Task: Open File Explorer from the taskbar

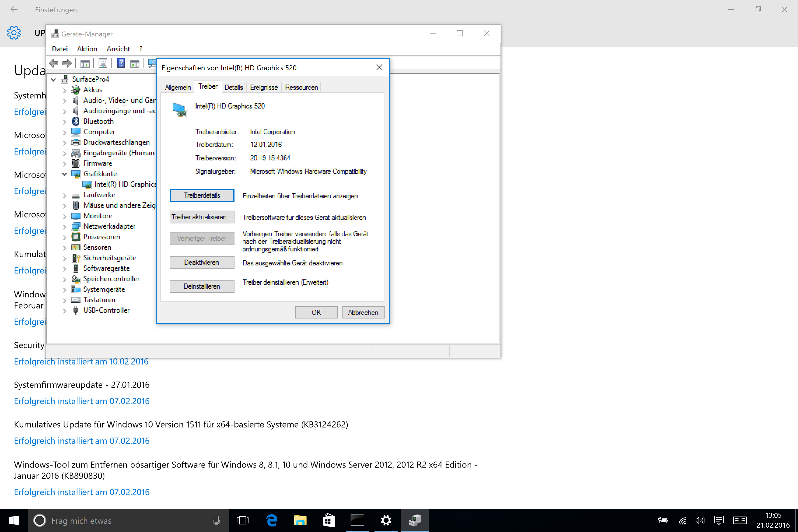Action: point(300,520)
